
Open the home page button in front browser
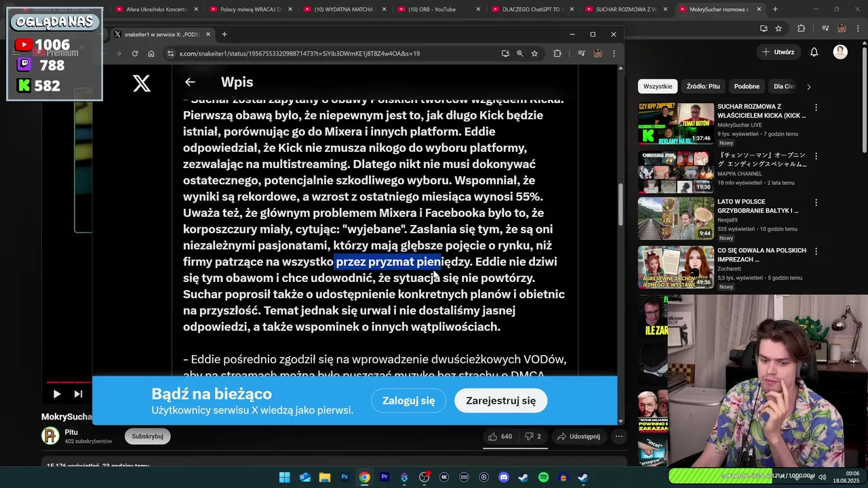click(x=151, y=54)
